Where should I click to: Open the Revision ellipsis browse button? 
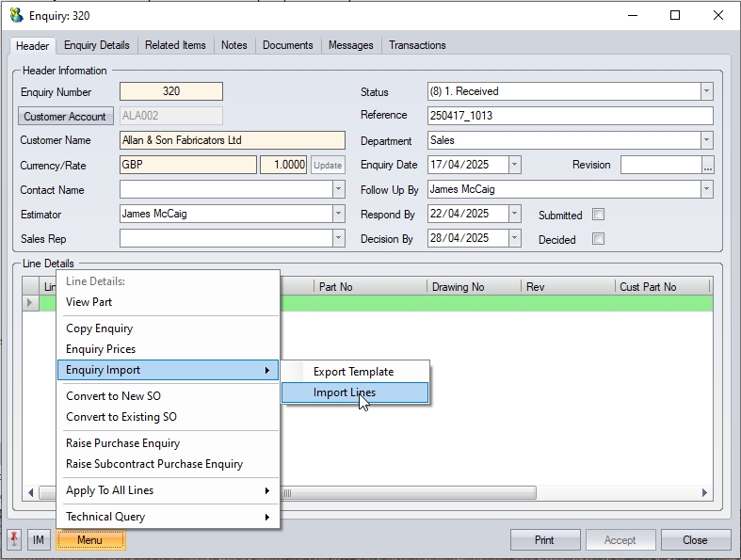708,165
